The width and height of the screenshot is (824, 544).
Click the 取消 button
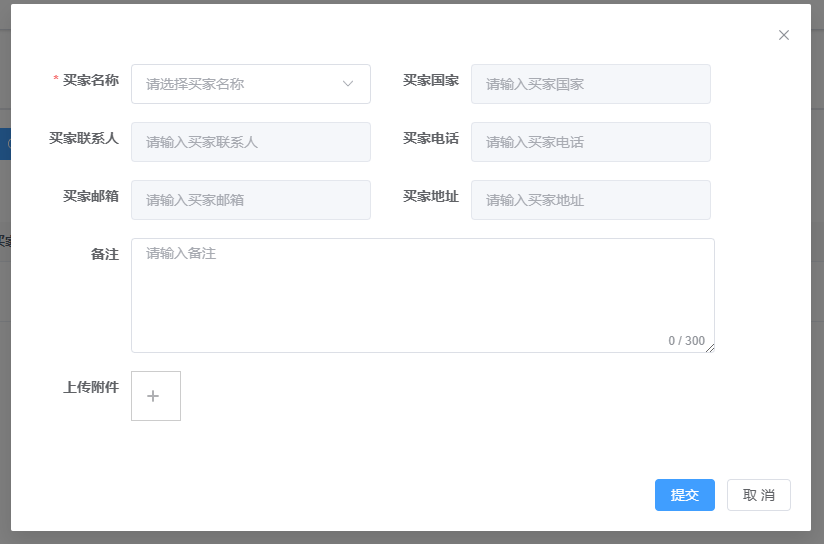[x=758, y=495]
